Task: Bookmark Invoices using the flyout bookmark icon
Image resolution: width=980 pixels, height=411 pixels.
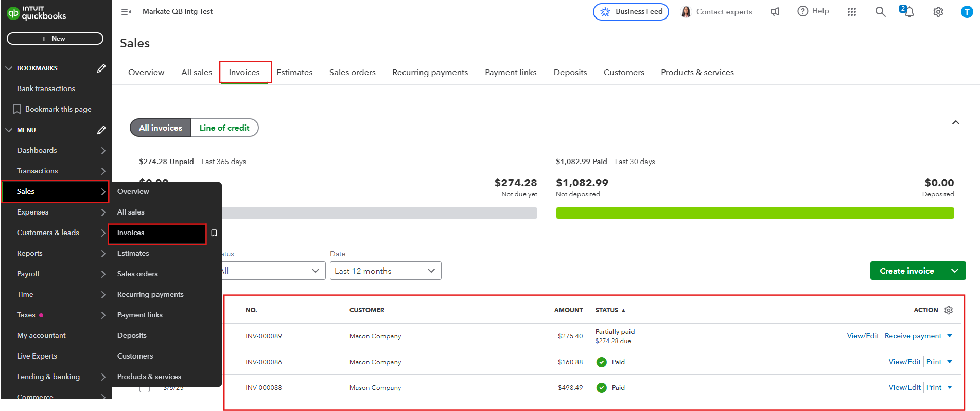Action: pos(214,233)
